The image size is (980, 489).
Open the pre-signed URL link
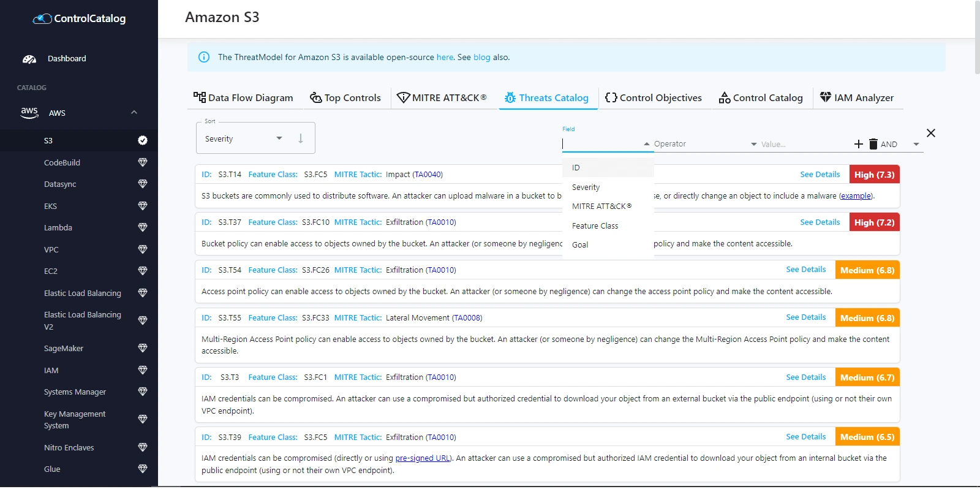point(423,458)
